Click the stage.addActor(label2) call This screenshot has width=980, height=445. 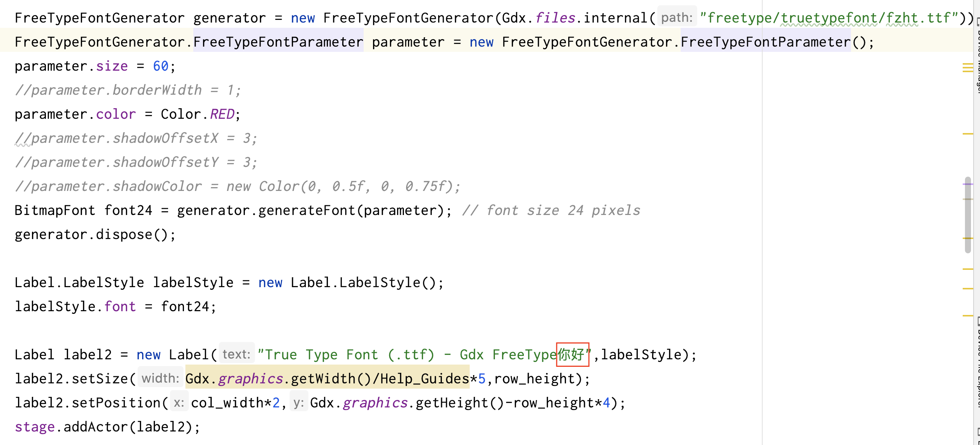(107, 427)
